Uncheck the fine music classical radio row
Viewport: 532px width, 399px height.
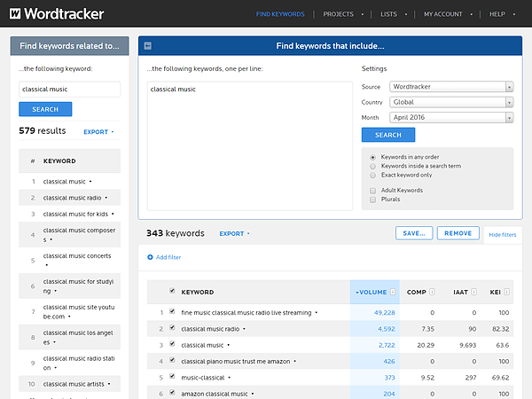(172, 311)
